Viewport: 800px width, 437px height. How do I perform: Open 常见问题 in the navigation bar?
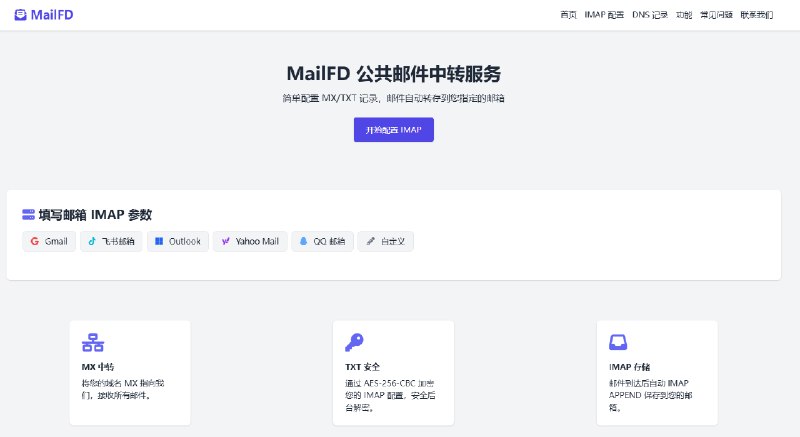[x=715, y=15]
